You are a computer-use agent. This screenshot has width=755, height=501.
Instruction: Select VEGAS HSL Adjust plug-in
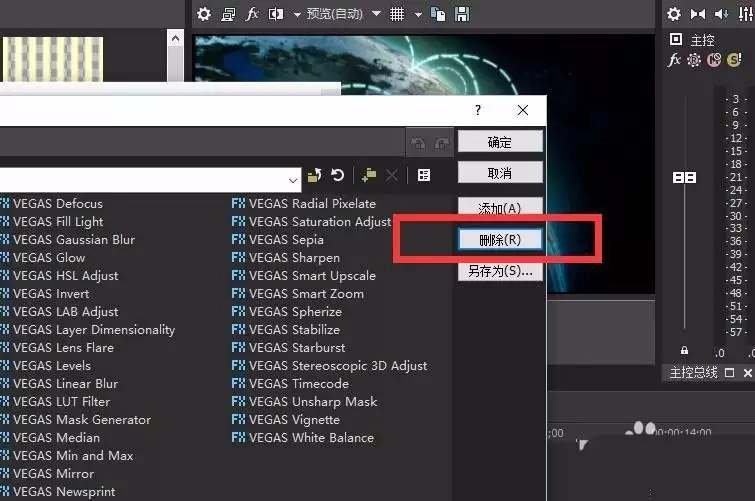(x=59, y=276)
